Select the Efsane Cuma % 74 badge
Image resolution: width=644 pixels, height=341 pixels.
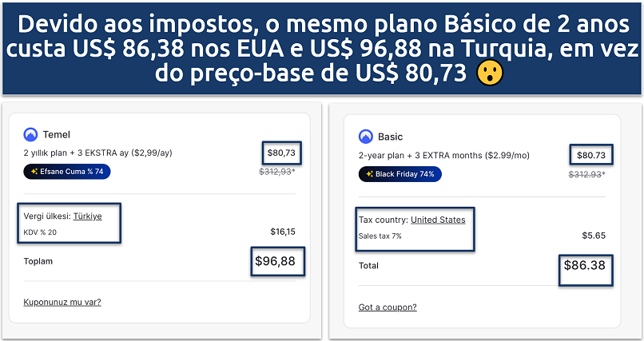[x=67, y=172]
